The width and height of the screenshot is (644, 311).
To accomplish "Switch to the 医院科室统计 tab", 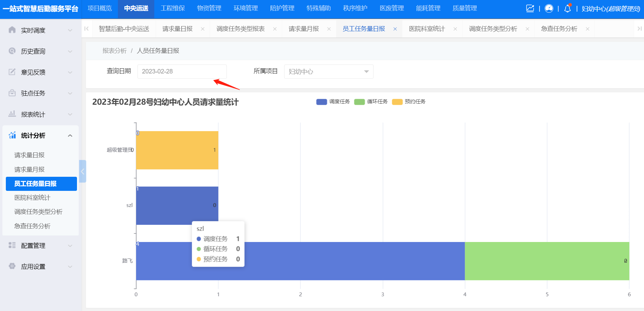I will (426, 29).
